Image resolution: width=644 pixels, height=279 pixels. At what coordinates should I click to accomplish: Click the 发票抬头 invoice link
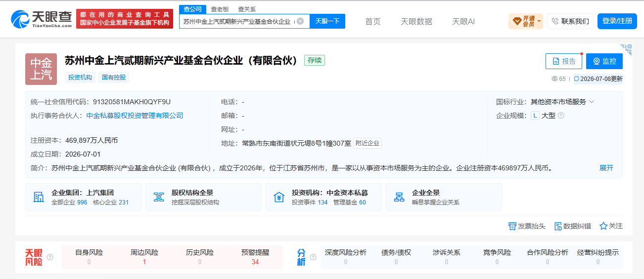coord(527,226)
